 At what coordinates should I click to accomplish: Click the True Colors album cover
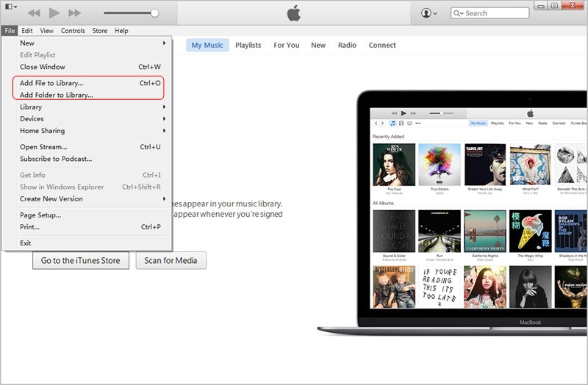(x=440, y=165)
